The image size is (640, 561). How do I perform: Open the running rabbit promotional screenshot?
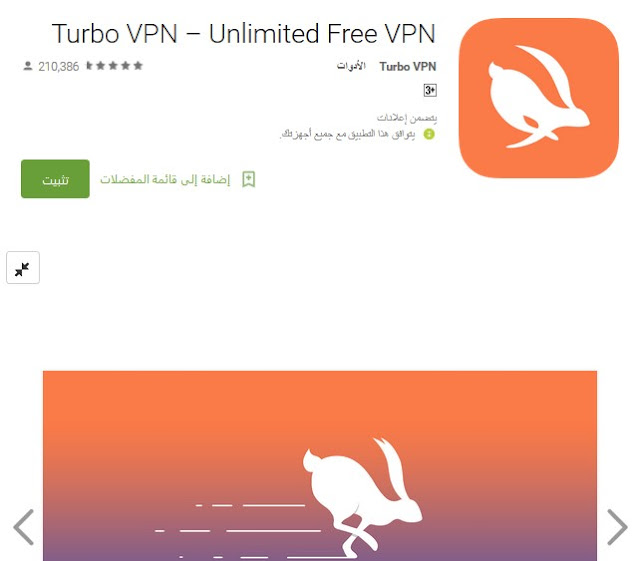[x=320, y=465]
